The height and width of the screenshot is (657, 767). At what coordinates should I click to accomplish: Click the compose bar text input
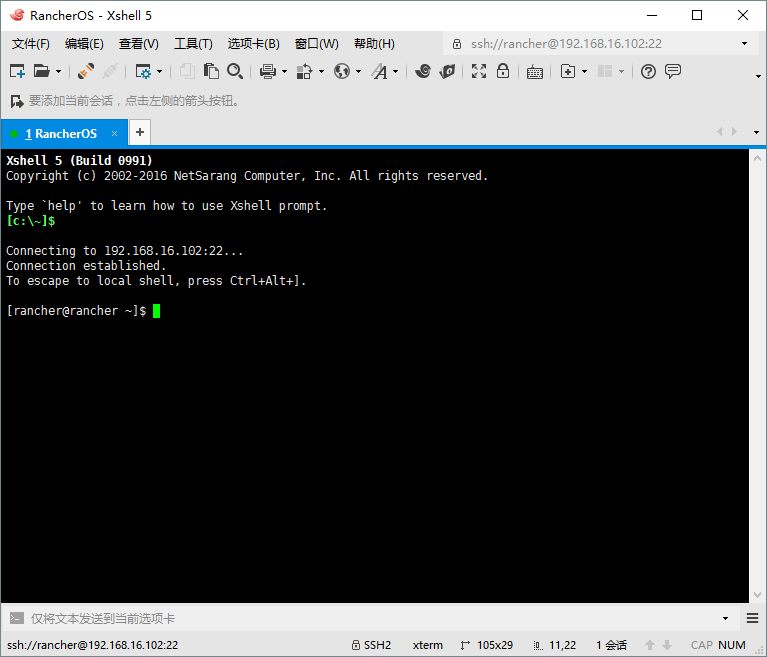click(372, 619)
